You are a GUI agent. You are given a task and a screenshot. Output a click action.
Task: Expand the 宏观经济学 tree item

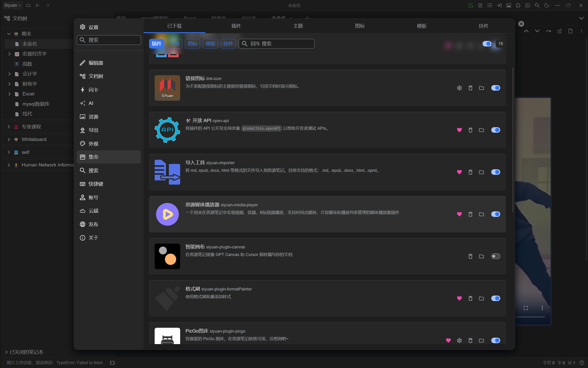[x=9, y=54]
